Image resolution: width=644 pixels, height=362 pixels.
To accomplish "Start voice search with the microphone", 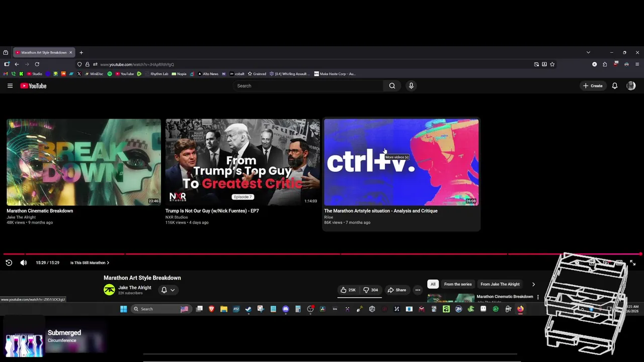I will 411,86.
